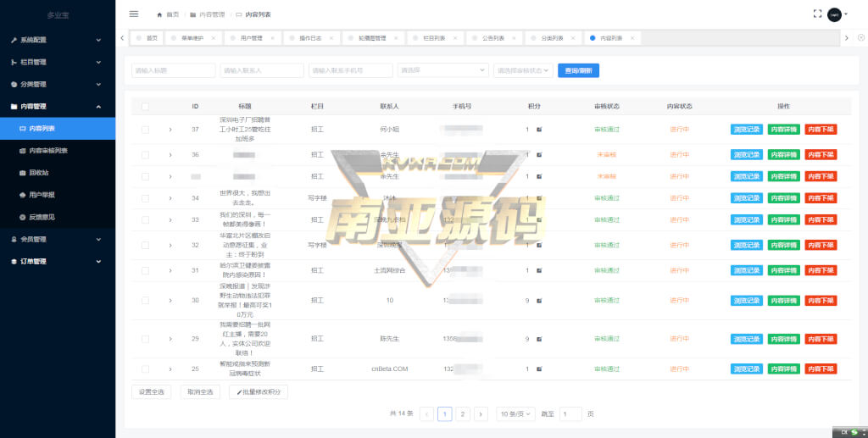Edit points for row ID 30
868x438 pixels.
click(539, 301)
